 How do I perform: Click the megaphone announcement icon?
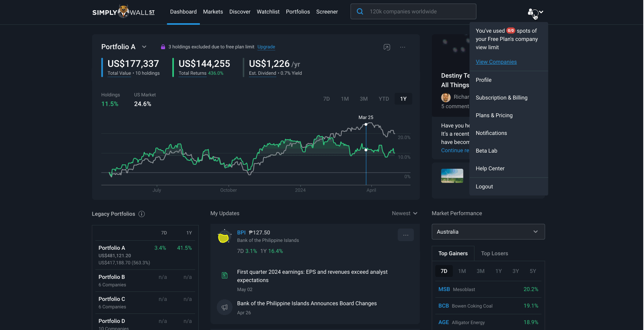tap(225, 307)
